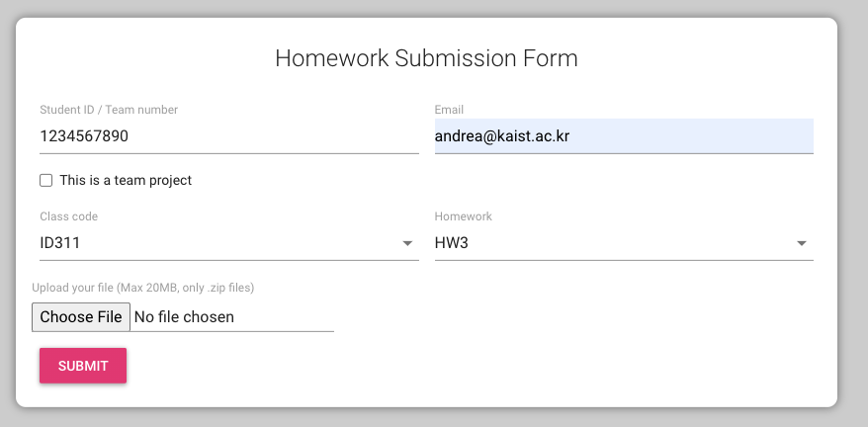Image resolution: width=868 pixels, height=427 pixels.
Task: Click the "No file chosen" text
Action: tap(184, 317)
